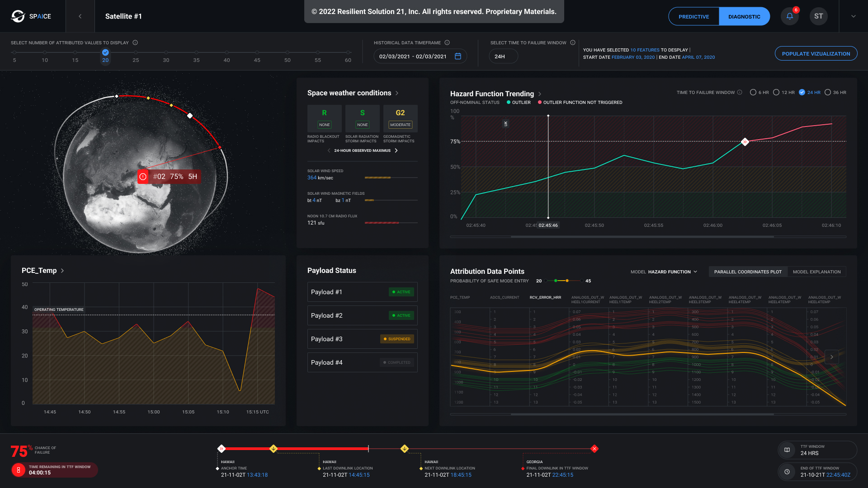The height and width of the screenshot is (488, 868).
Task: Go to next observed maximums view
Action: [x=396, y=150]
